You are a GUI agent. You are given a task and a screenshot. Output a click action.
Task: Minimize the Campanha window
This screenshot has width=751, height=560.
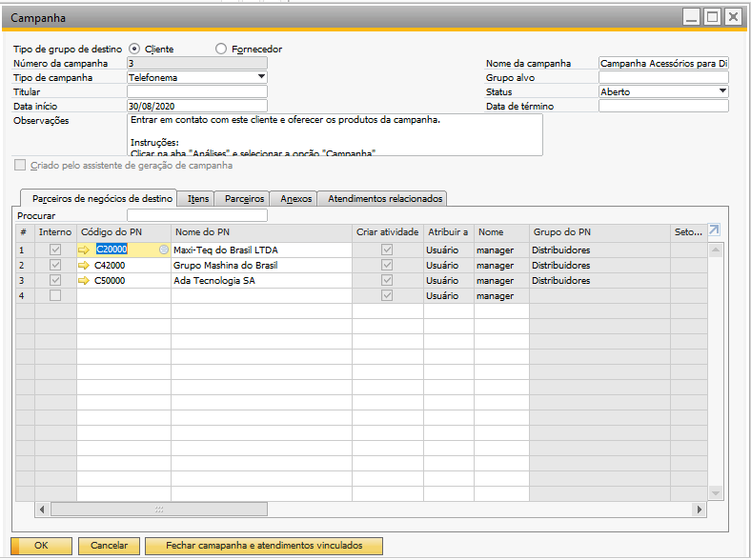pyautogui.click(x=691, y=17)
